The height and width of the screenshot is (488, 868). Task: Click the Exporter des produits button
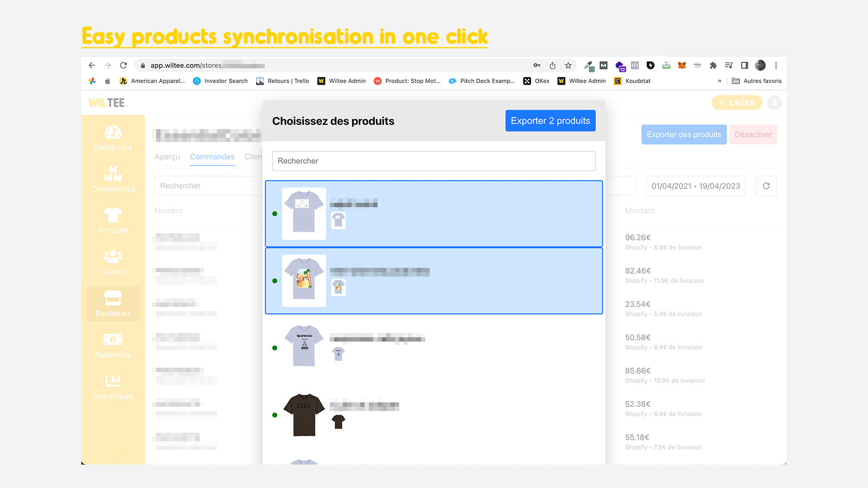pos(684,134)
